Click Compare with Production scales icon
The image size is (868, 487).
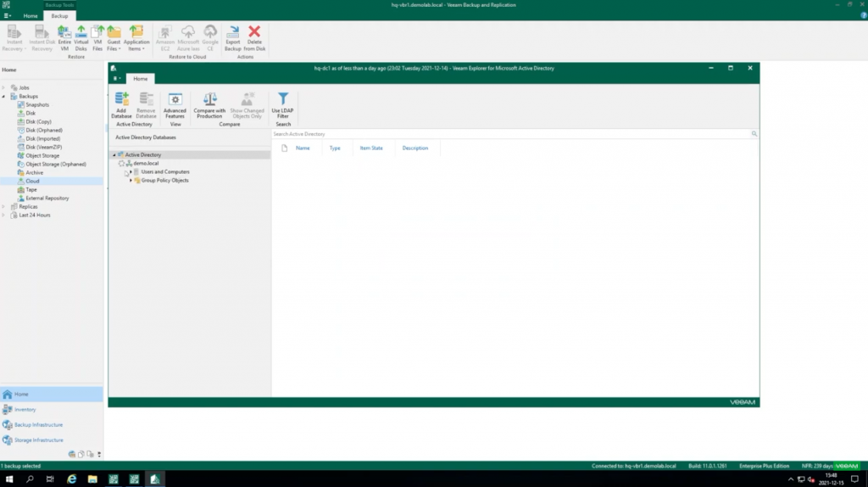point(209,105)
